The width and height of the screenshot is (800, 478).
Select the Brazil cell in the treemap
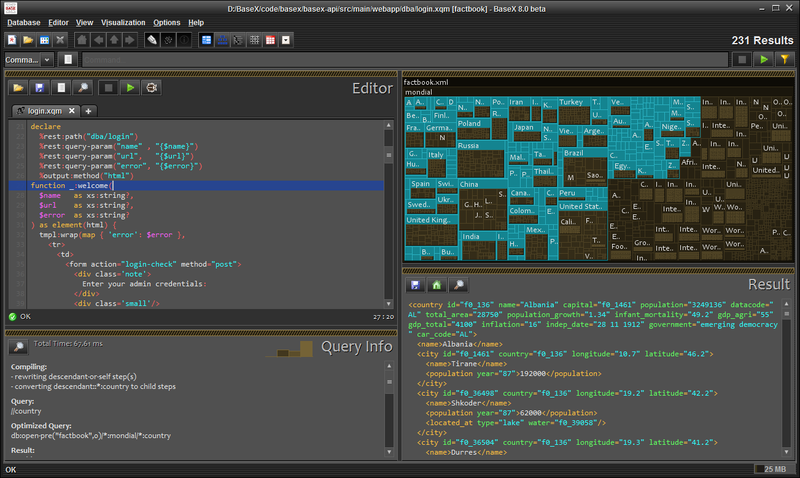pos(585,169)
